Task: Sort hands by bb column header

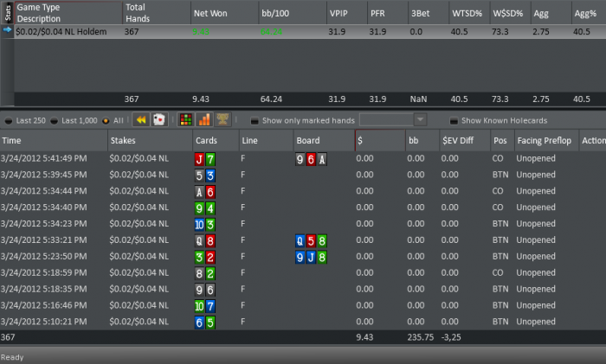Action: pos(422,141)
